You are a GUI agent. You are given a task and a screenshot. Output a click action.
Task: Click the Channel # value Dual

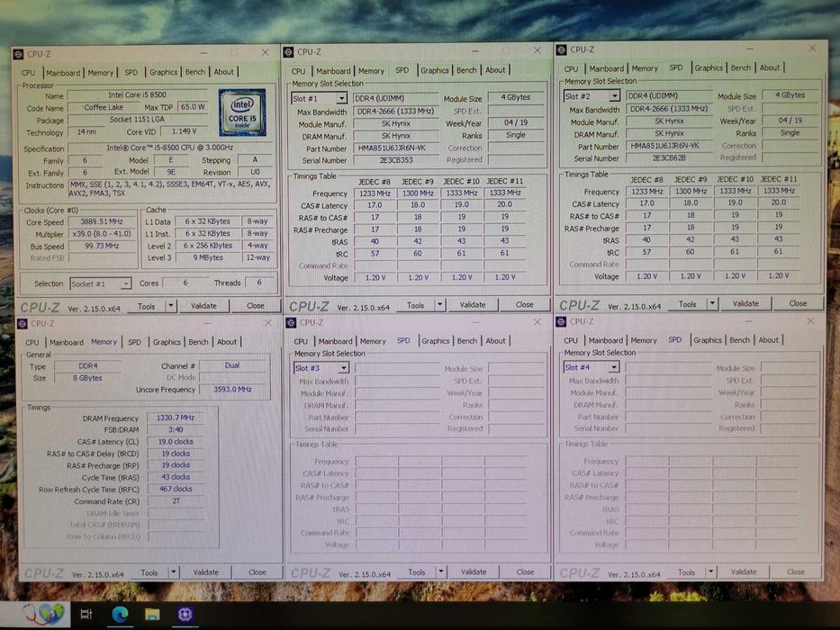tap(232, 365)
